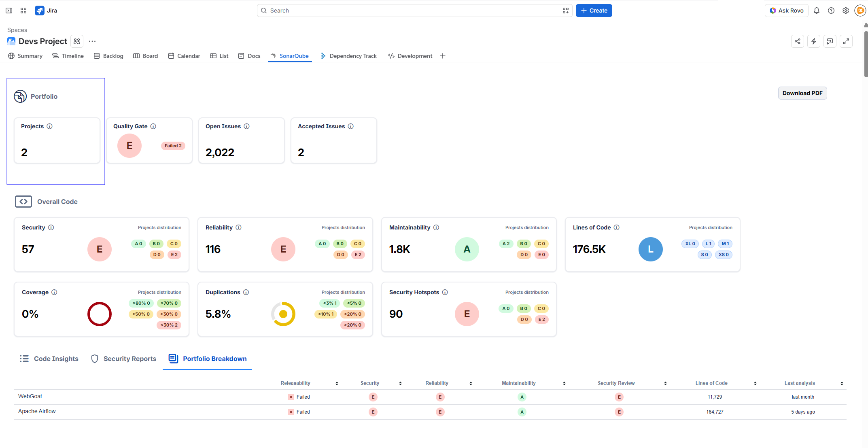Click the '5 days ago' last analysis cell

click(x=803, y=412)
